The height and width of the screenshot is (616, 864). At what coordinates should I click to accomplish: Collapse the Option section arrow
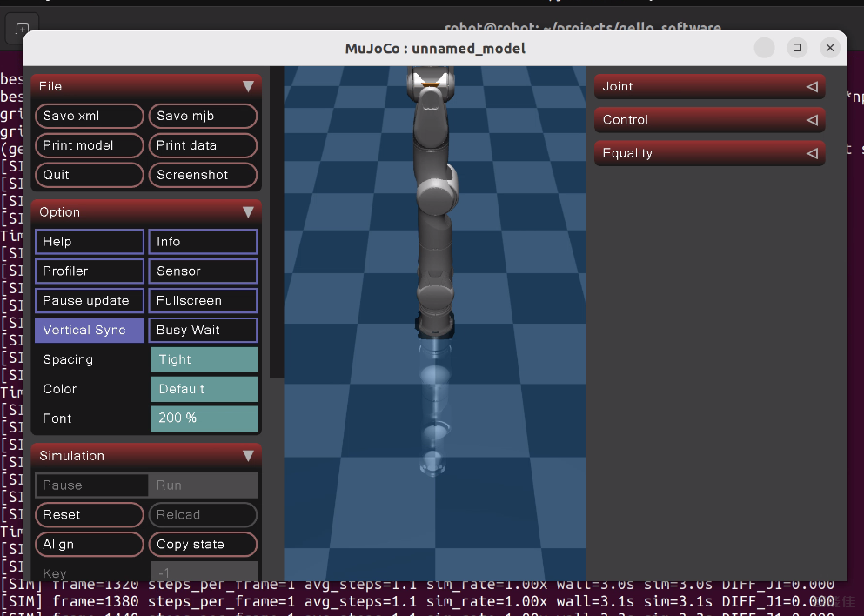pyautogui.click(x=248, y=212)
